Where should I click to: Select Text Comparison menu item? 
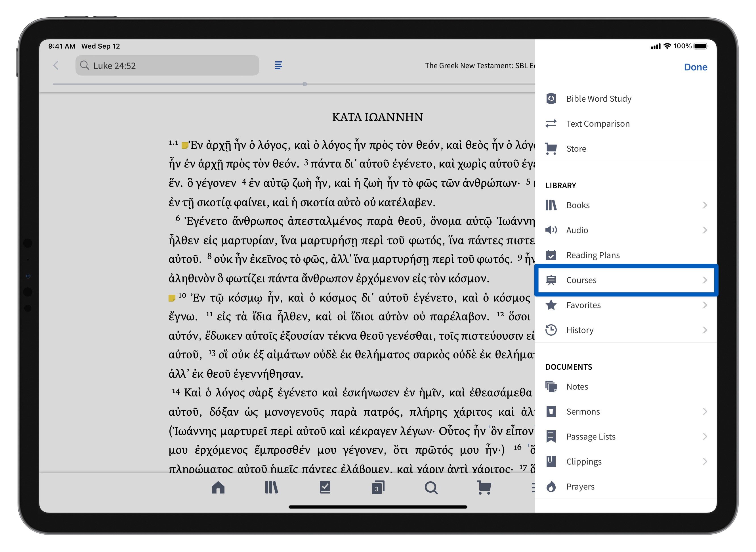coord(626,124)
